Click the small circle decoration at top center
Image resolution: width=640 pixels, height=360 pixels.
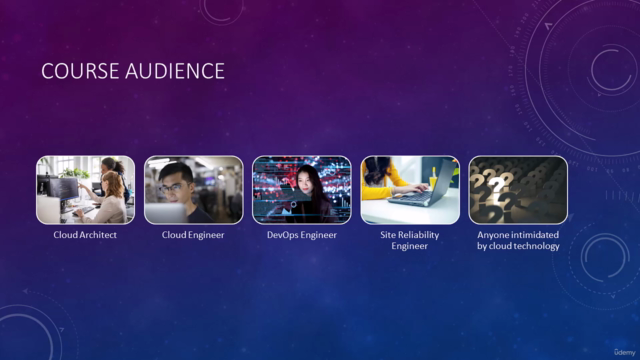coord(222,11)
